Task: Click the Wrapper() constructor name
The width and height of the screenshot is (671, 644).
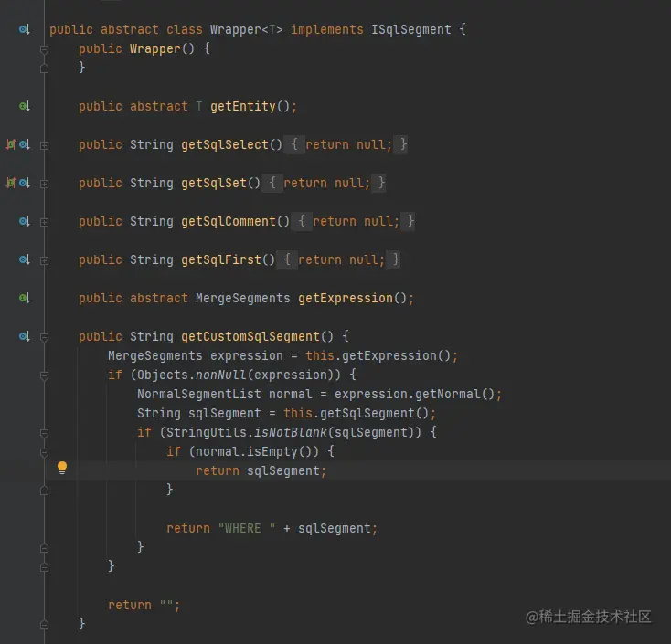Action: pyautogui.click(x=154, y=48)
